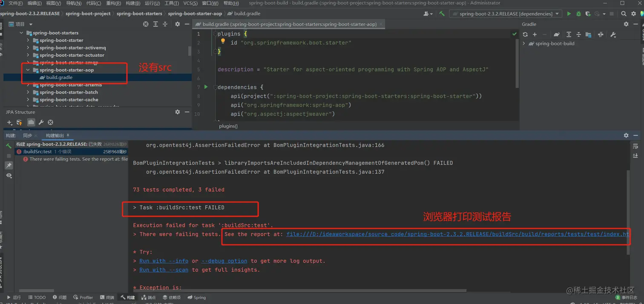Select the :buildSrc:test failed node
This screenshot has width=644, height=304.
coord(72,152)
